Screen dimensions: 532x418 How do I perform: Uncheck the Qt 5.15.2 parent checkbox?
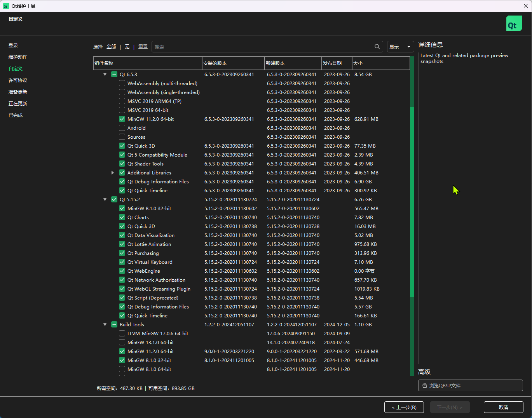pos(114,199)
